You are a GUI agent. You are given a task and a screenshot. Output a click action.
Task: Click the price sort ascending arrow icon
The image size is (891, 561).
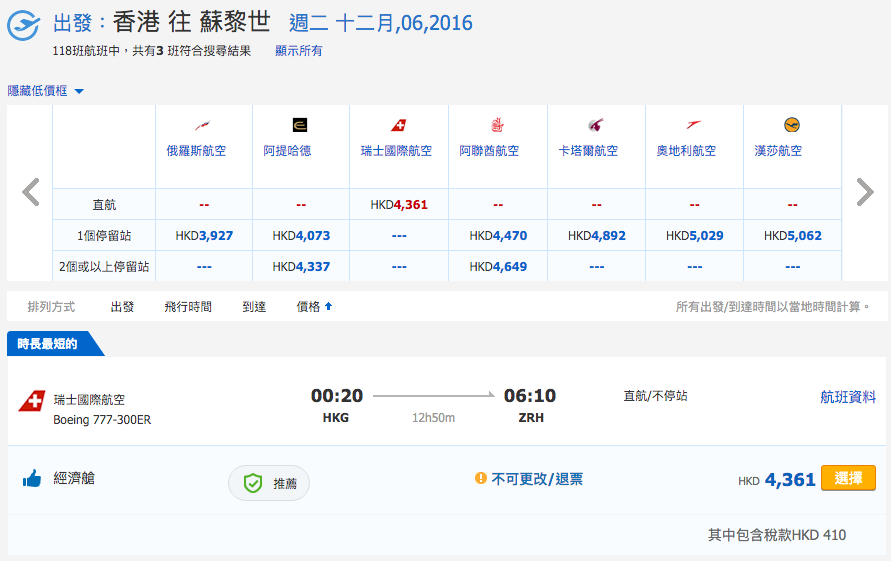[x=328, y=306]
